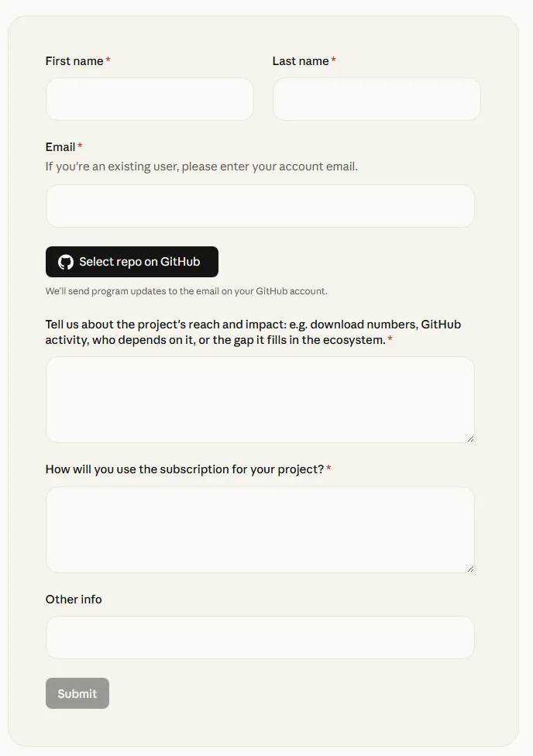
Task: Click the resize handle of the subscription use textarea
Action: [470, 569]
